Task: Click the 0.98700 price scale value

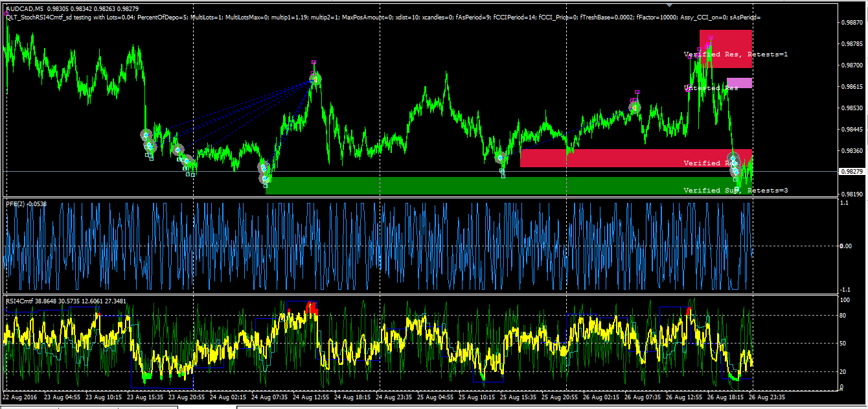Action: coord(851,65)
